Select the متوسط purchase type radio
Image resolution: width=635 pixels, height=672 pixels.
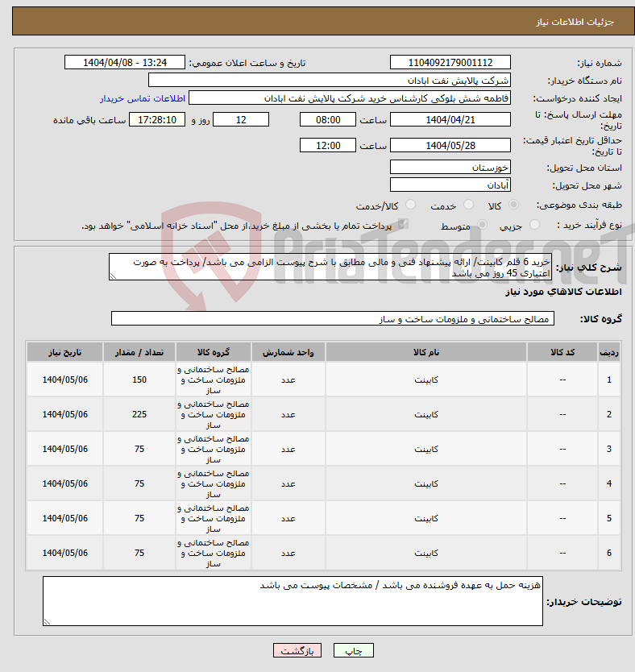(x=482, y=225)
